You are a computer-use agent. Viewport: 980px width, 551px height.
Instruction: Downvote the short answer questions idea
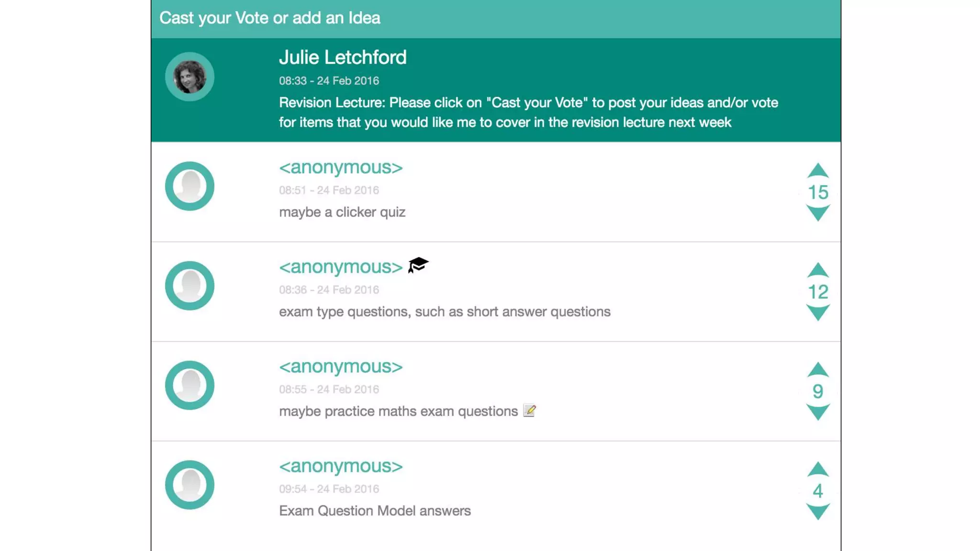[x=818, y=313]
